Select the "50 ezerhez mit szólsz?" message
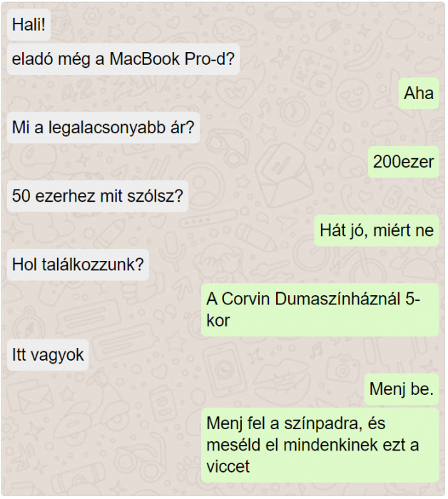 [98, 196]
